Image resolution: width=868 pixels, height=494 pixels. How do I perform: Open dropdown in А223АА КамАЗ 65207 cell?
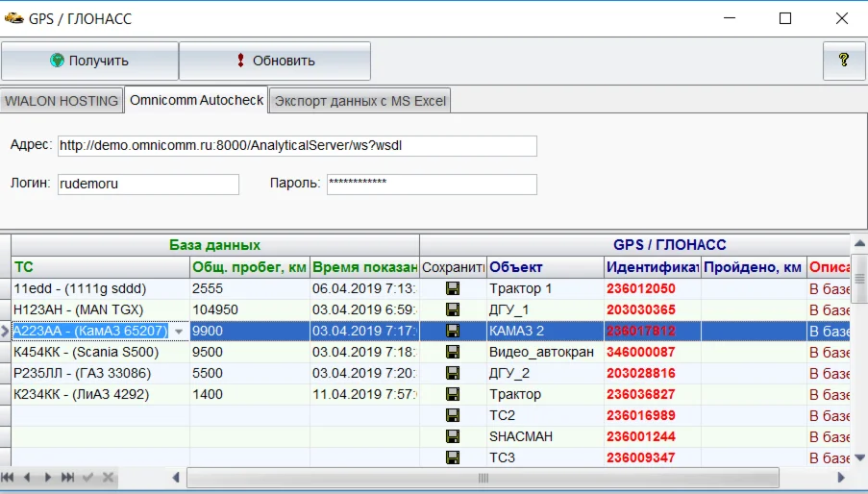pos(178,332)
